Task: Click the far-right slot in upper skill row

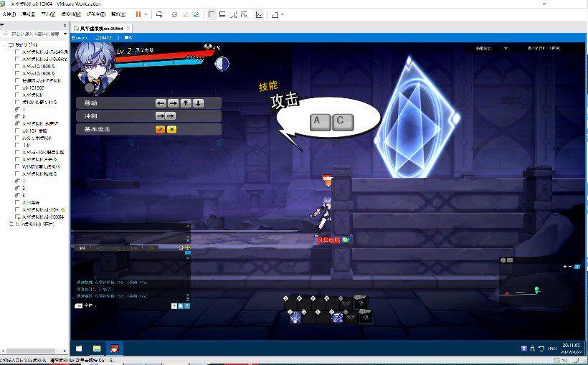Action: [362, 303]
